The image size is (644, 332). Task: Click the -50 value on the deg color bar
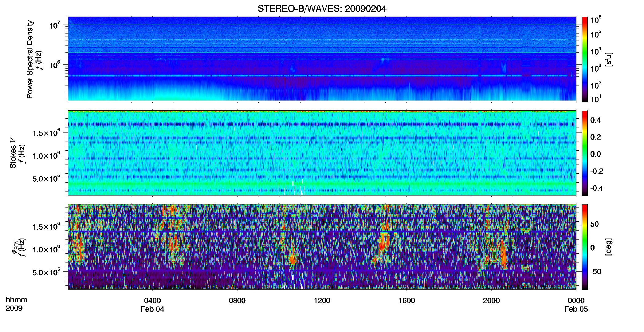point(595,272)
